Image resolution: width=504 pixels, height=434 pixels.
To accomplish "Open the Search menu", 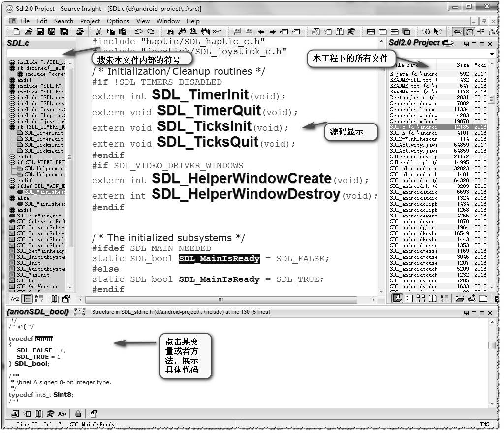I will (63, 21).
